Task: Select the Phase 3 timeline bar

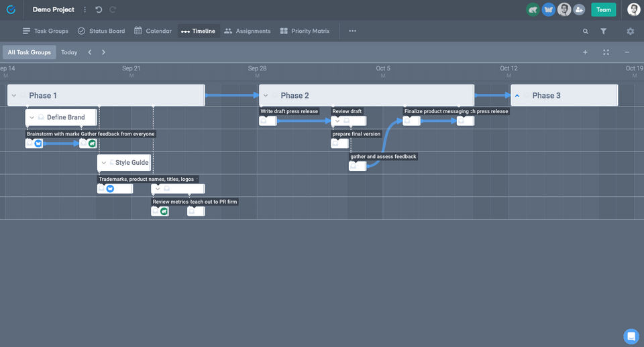Action: pos(564,96)
